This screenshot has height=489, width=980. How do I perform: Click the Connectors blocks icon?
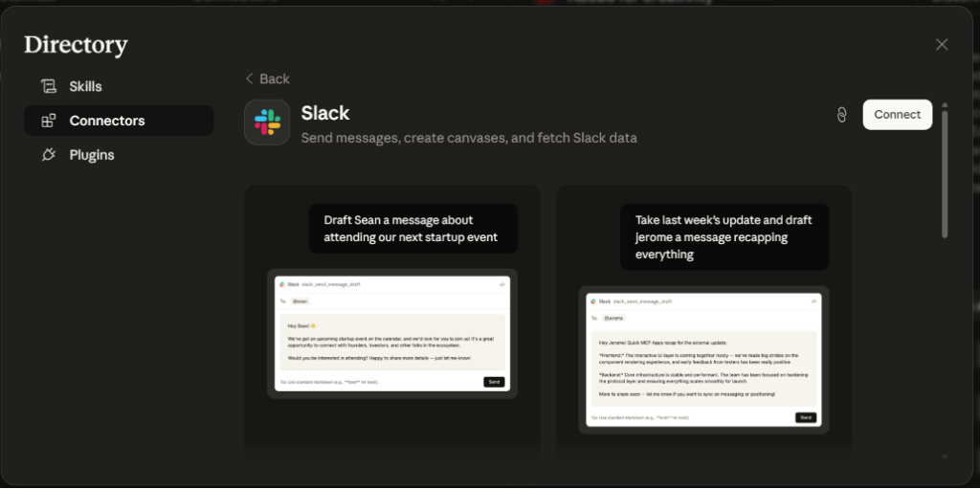click(x=49, y=121)
